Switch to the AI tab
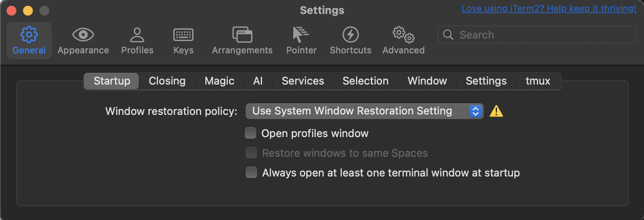This screenshot has width=644, height=220. [x=258, y=81]
